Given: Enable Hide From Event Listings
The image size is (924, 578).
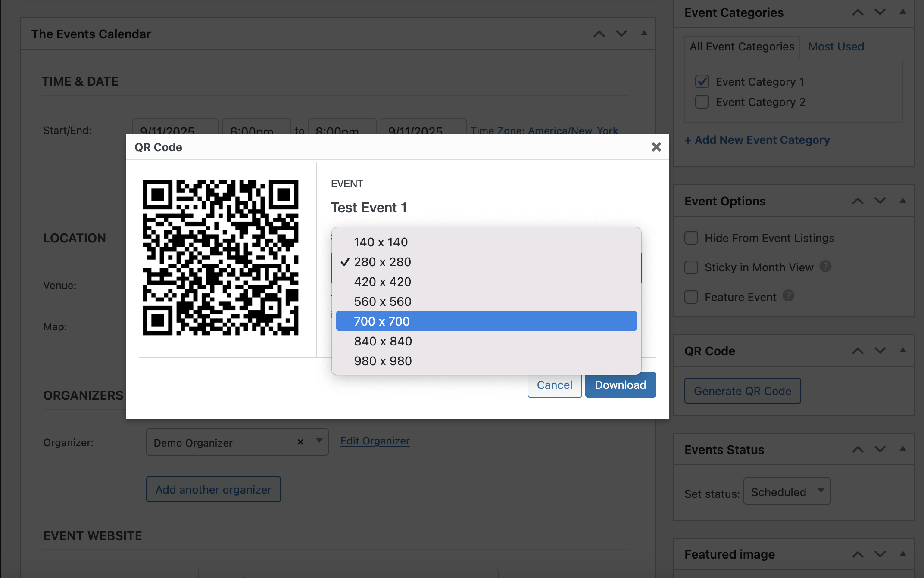Looking at the screenshot, I should 691,238.
